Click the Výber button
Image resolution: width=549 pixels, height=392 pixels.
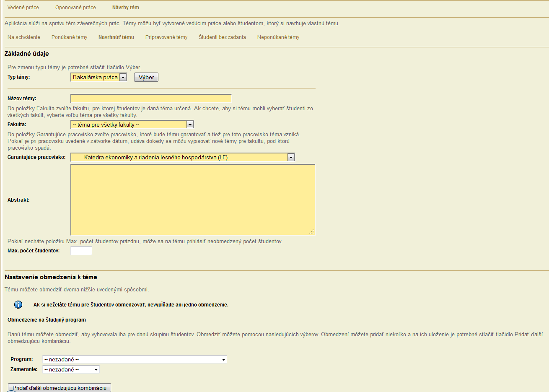146,77
